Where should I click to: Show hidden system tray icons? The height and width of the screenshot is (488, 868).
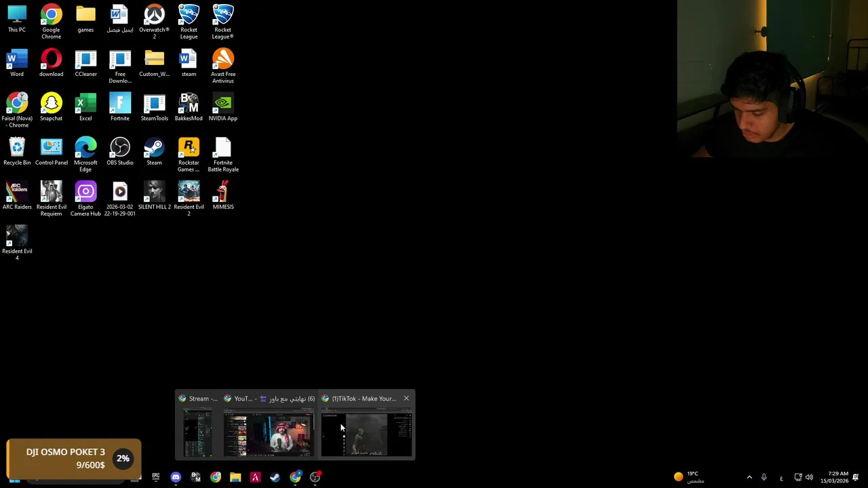749,477
